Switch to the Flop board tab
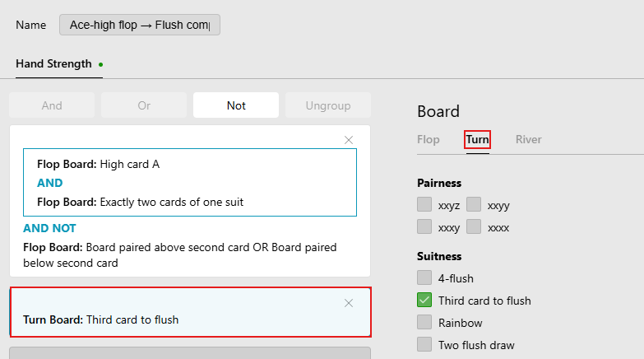 (x=428, y=139)
